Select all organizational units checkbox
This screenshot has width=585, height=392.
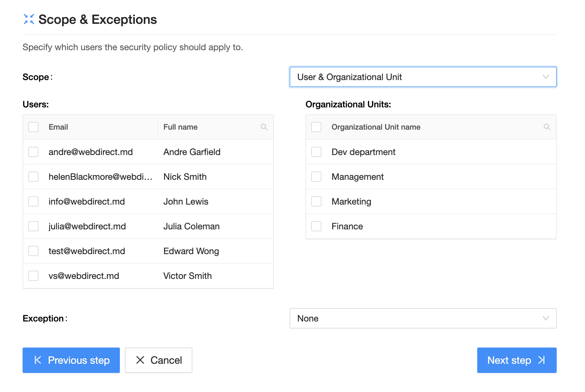pyautogui.click(x=316, y=127)
